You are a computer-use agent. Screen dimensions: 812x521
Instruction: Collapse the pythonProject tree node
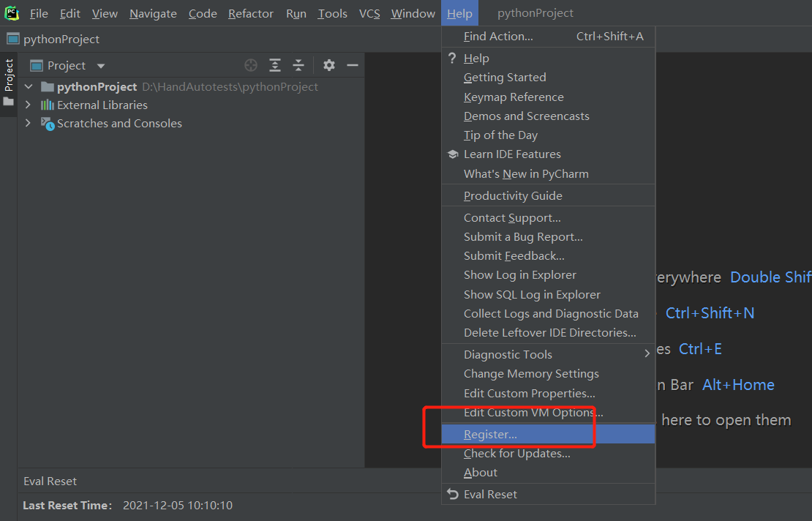pyautogui.click(x=29, y=86)
